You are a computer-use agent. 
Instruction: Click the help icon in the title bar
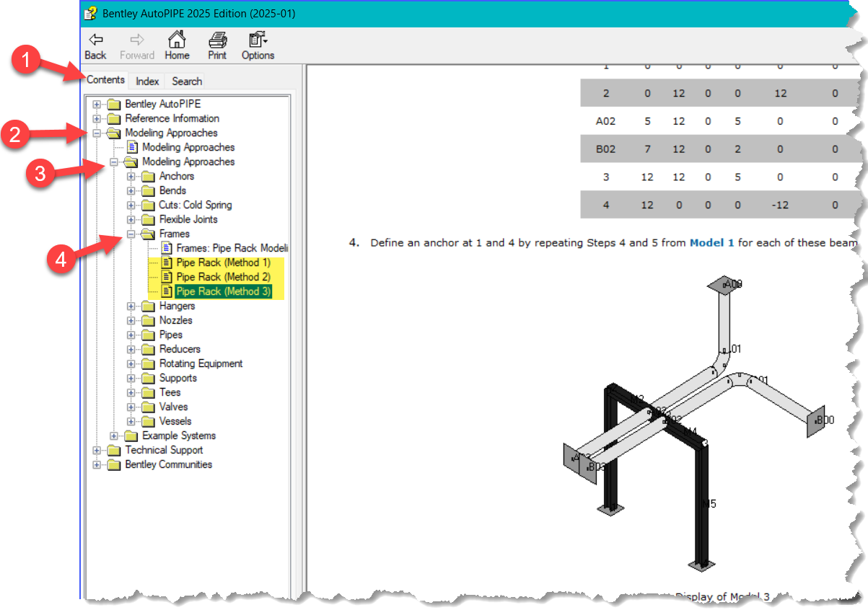[x=91, y=13]
